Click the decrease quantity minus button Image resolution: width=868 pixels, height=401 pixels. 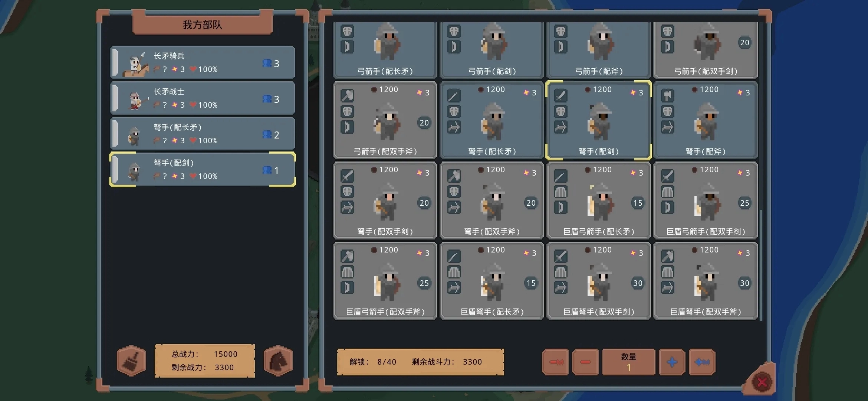coord(585,362)
